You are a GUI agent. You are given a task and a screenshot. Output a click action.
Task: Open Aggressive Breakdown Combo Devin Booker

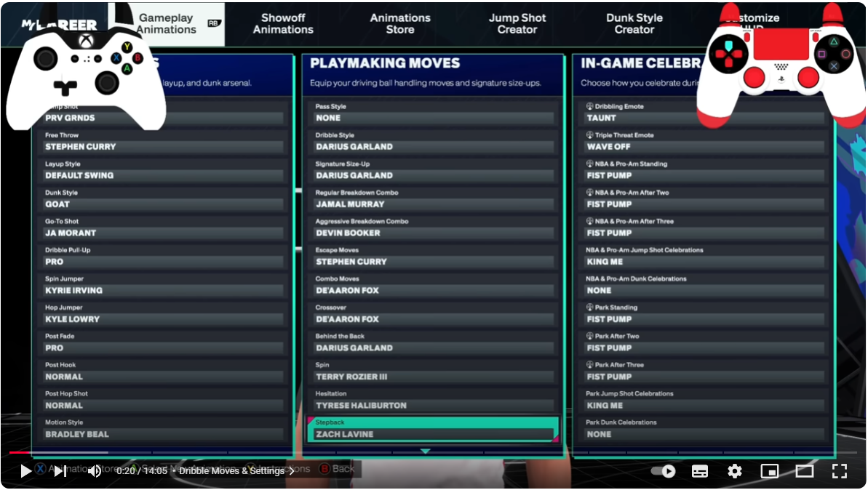click(x=433, y=228)
